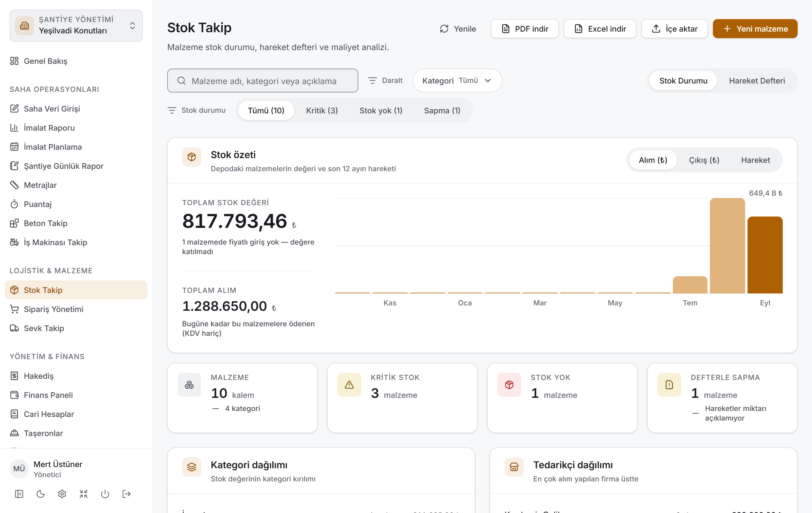Open the Genel Bakış dashboard icon
812x513 pixels.
pos(14,61)
